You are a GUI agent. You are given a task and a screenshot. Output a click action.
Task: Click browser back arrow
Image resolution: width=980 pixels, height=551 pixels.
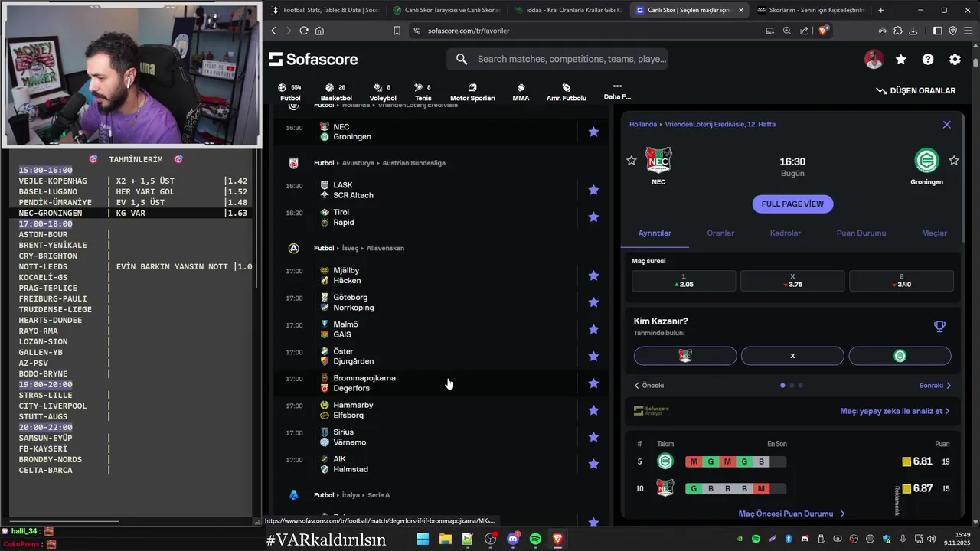click(x=274, y=31)
